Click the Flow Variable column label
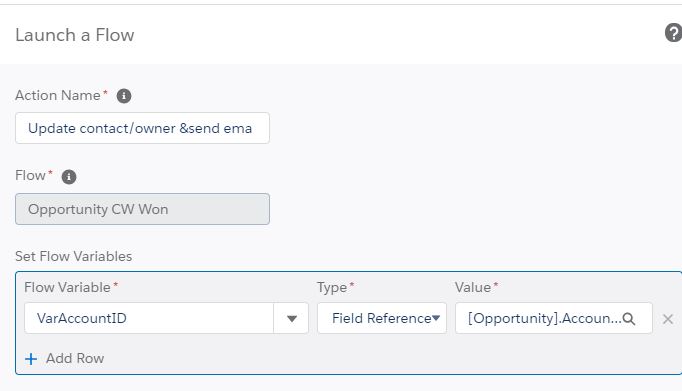 (67, 287)
